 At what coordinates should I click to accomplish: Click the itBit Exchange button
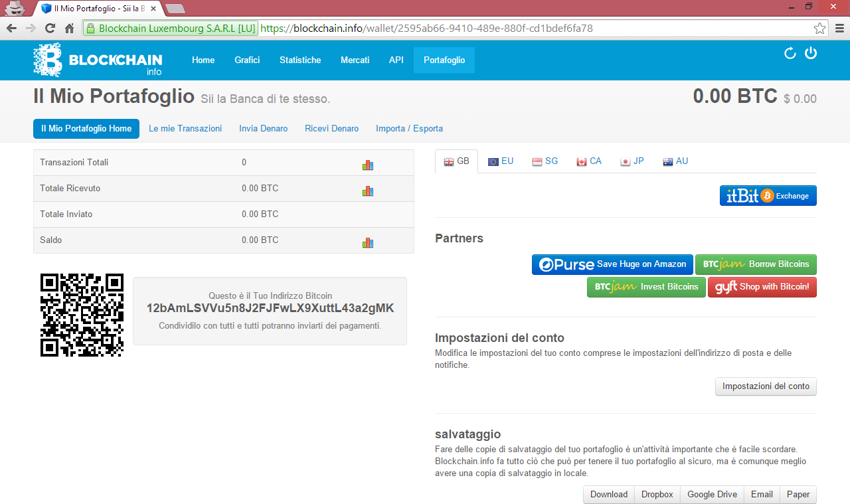(768, 196)
